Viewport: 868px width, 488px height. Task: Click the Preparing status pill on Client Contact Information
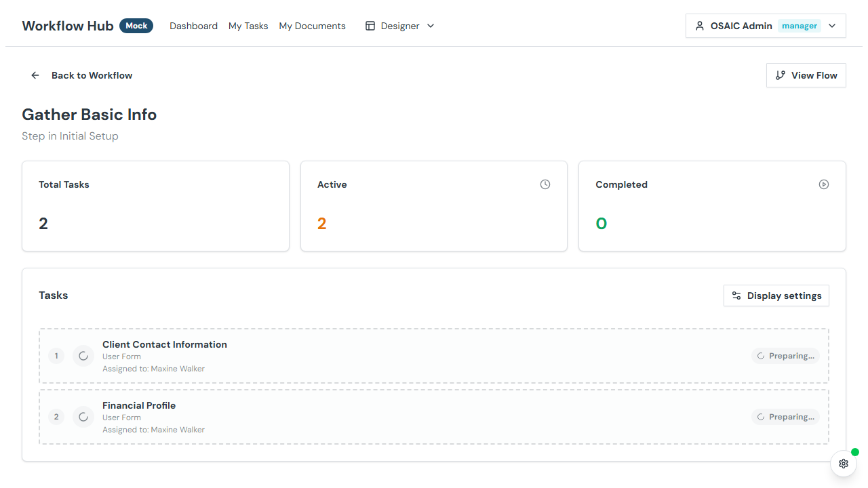tap(785, 355)
